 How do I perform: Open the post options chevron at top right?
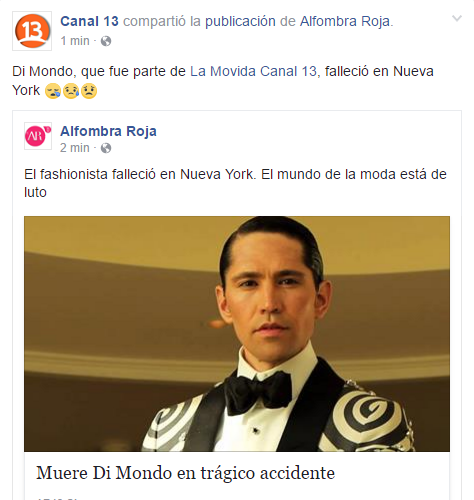(456, 18)
